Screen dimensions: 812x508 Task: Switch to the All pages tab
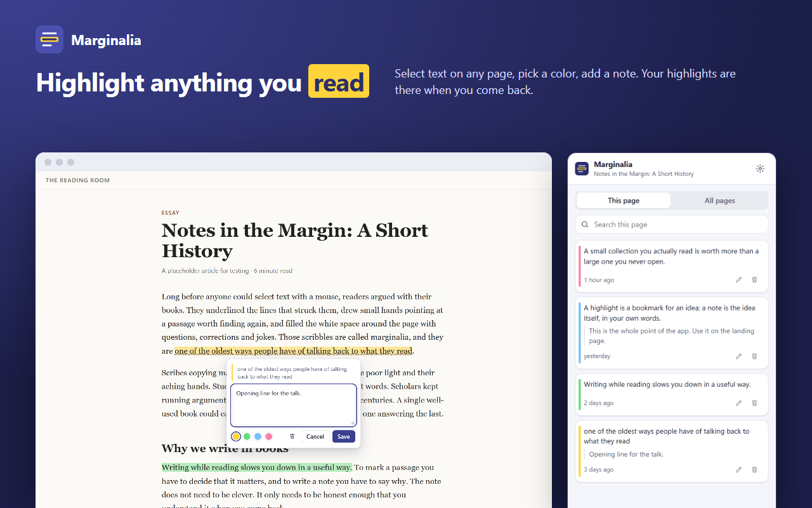click(720, 201)
